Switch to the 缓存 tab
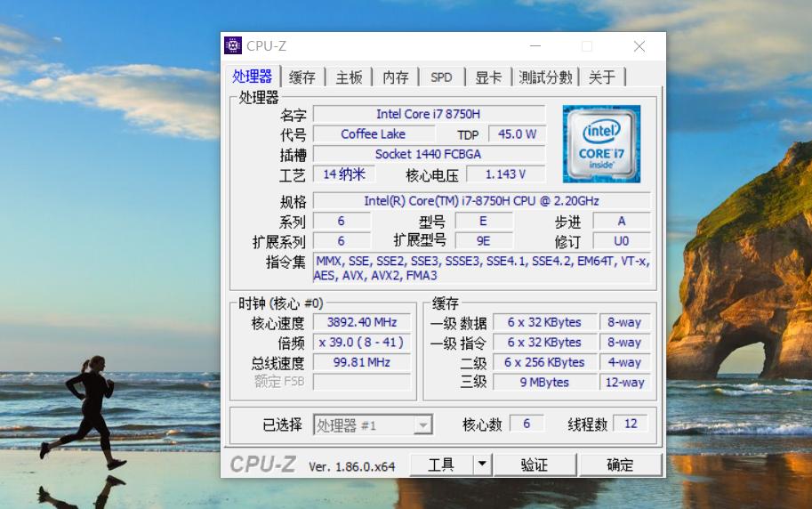 click(x=301, y=77)
